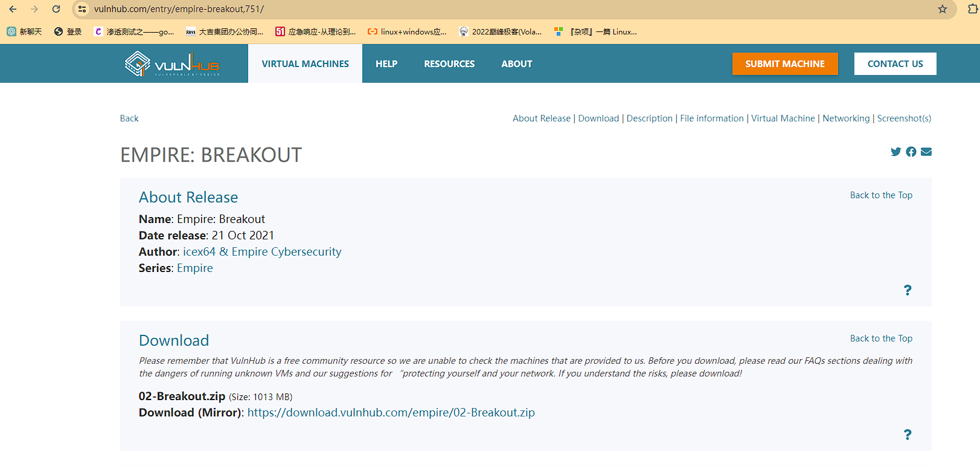The height and width of the screenshot is (466, 980).
Task: Click the About Release section heading
Action: [x=188, y=197]
